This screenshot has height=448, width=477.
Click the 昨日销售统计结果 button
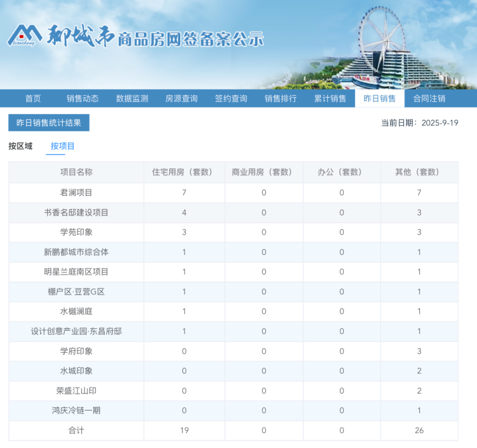coord(49,123)
